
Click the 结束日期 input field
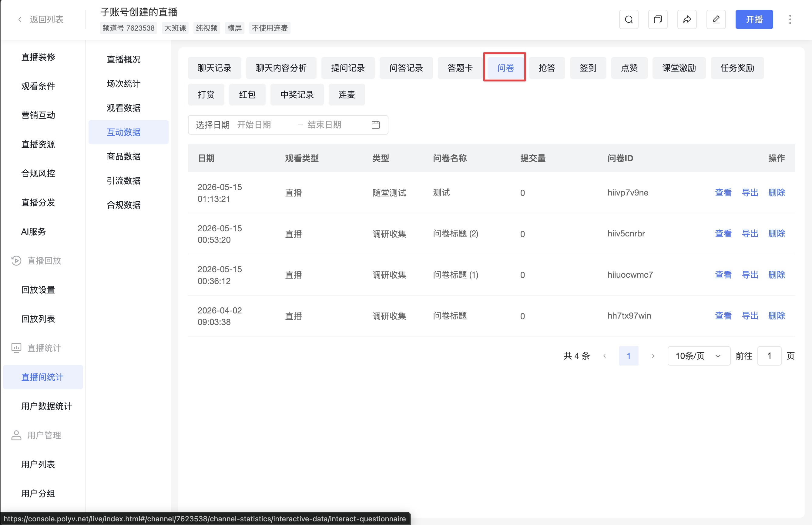(336, 125)
